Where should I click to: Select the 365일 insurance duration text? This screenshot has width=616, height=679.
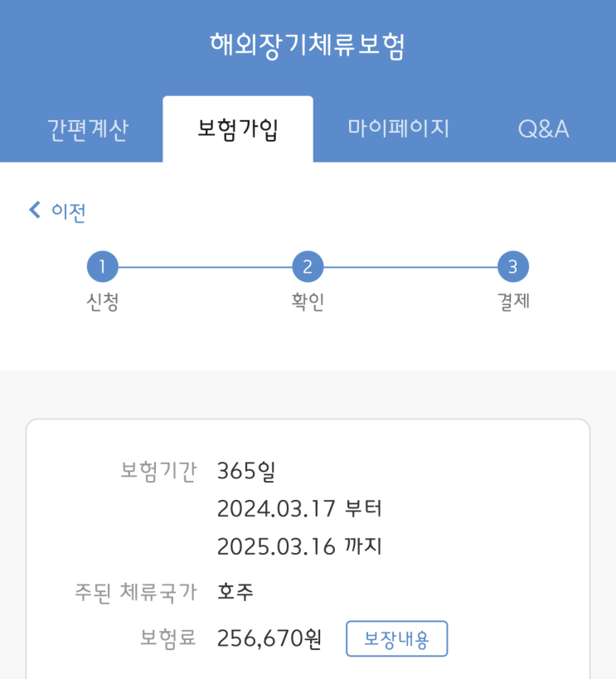pyautogui.click(x=245, y=472)
